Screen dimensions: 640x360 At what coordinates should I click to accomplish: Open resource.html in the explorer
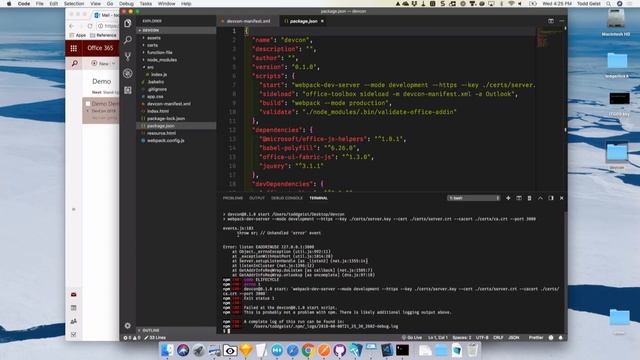pyautogui.click(x=176, y=133)
